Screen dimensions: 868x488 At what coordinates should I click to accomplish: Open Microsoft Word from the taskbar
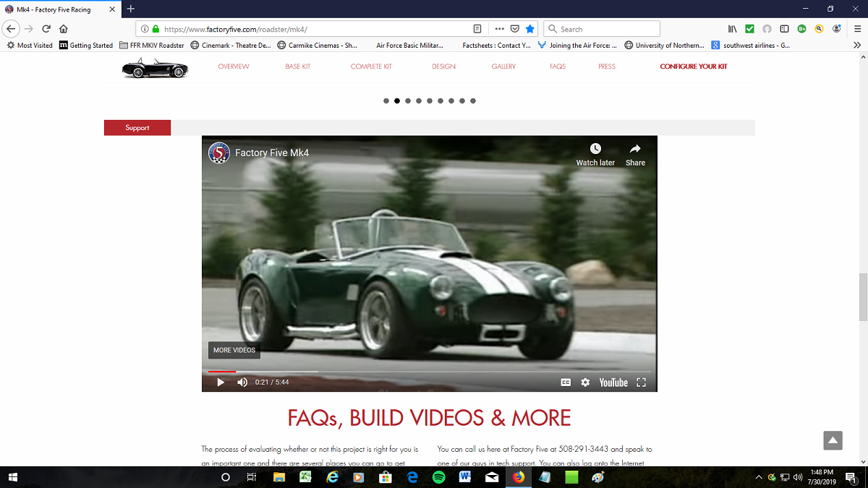[x=465, y=477]
